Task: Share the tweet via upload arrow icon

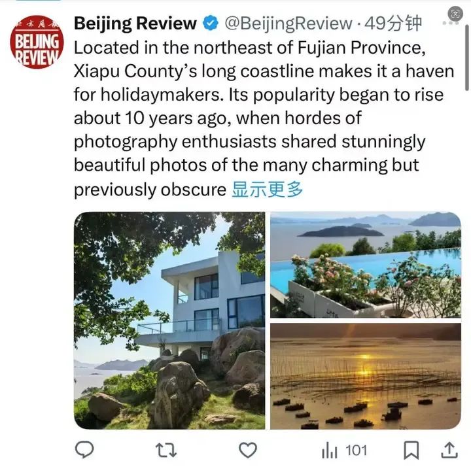Action: (449, 450)
